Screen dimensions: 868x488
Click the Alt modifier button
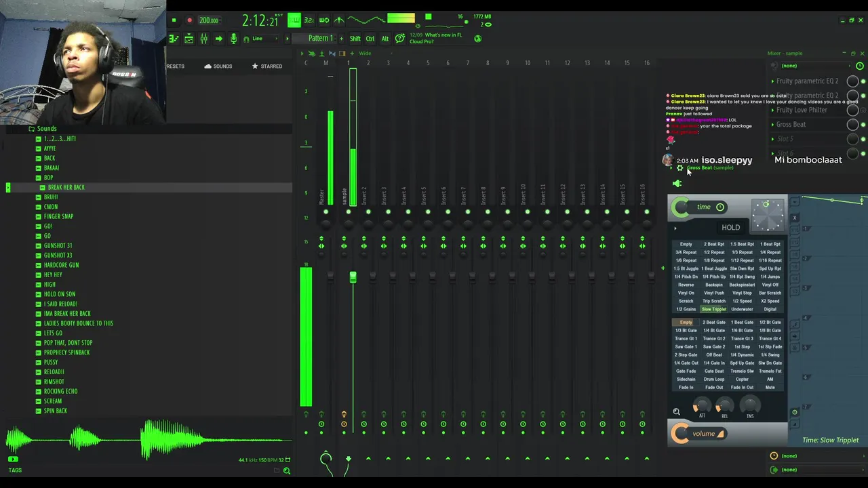click(x=385, y=39)
